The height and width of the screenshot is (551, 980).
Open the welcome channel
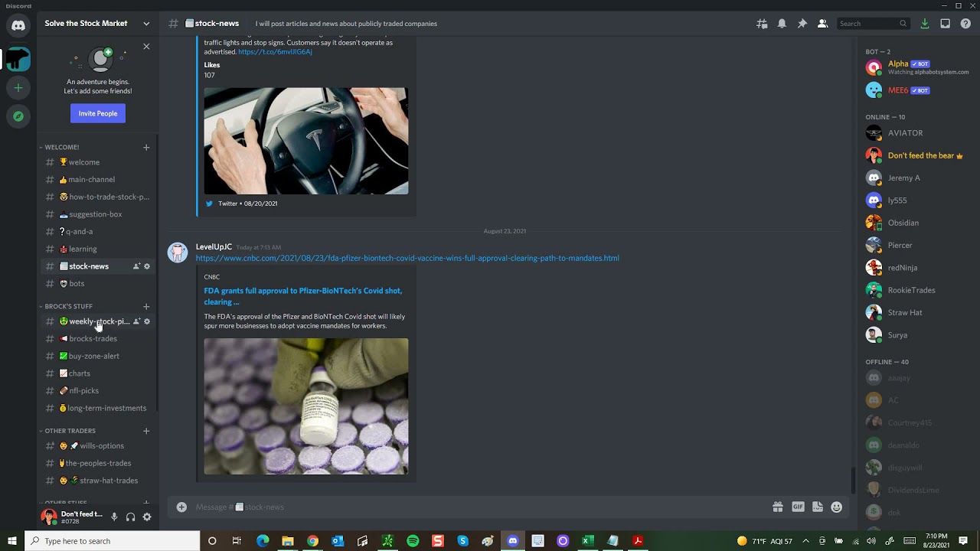pos(97,162)
